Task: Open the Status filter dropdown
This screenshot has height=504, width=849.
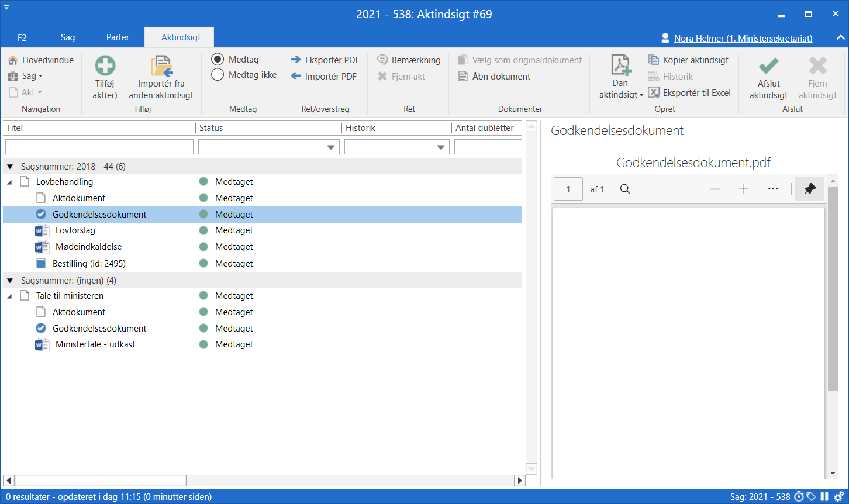Action: coord(332,147)
